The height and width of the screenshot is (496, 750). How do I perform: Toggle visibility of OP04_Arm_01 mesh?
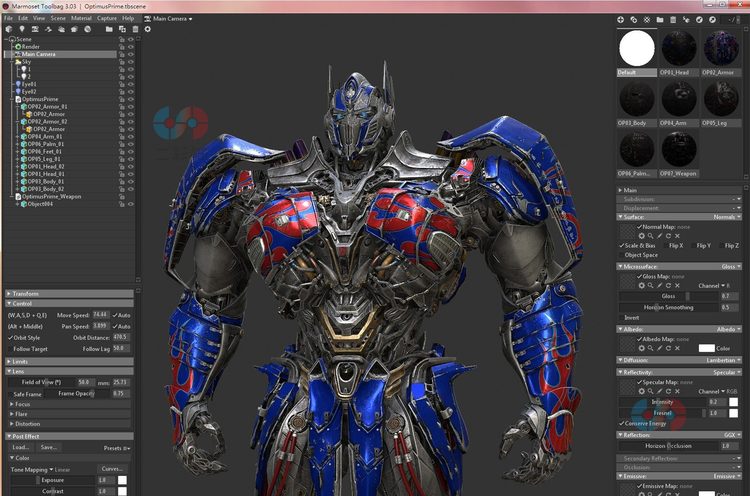pyautogui.click(x=131, y=137)
